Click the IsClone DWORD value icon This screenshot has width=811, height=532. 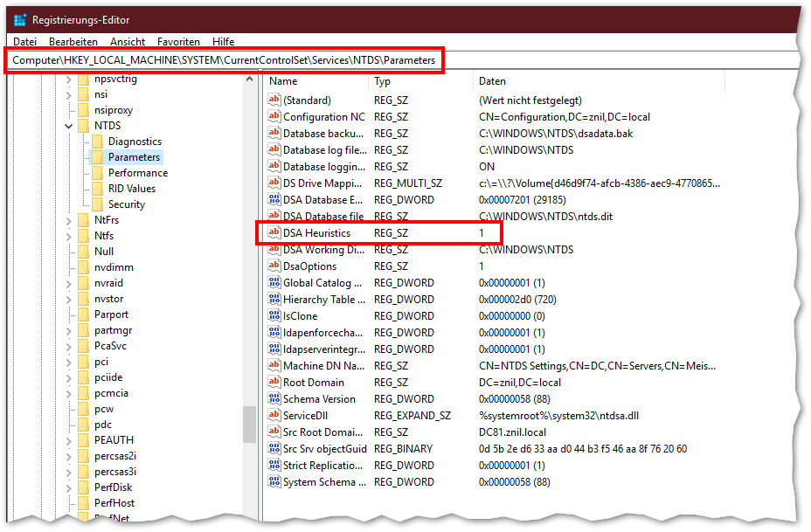(274, 316)
